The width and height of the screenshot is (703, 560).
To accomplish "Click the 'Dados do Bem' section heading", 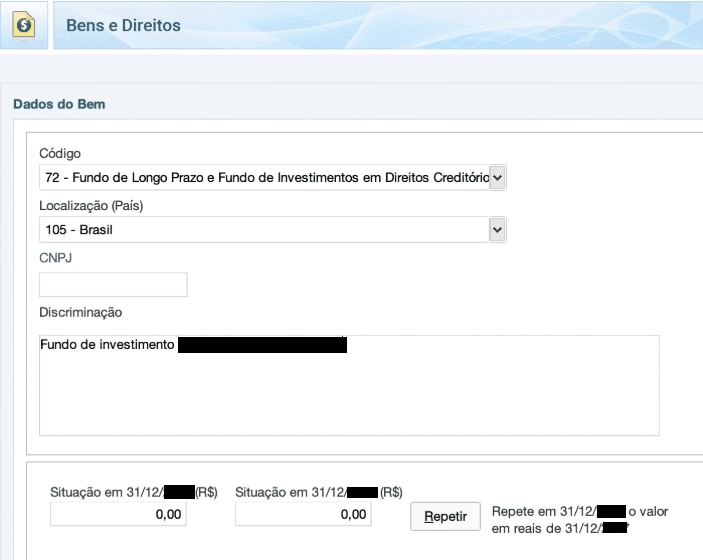I will point(59,104).
